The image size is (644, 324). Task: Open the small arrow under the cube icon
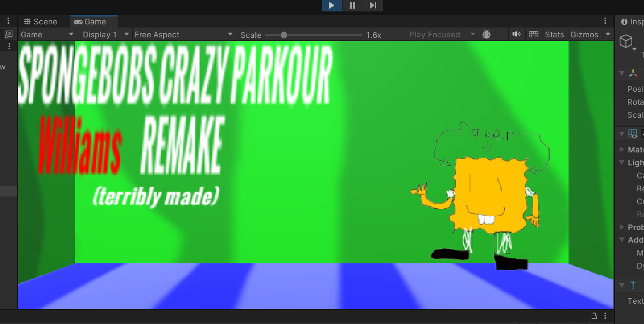tap(635, 50)
